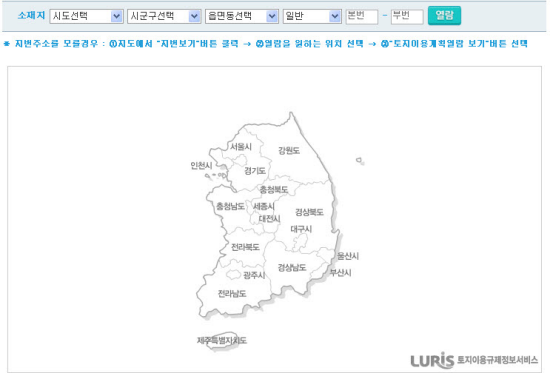Open the 일반 land type dropdown

click(312, 16)
